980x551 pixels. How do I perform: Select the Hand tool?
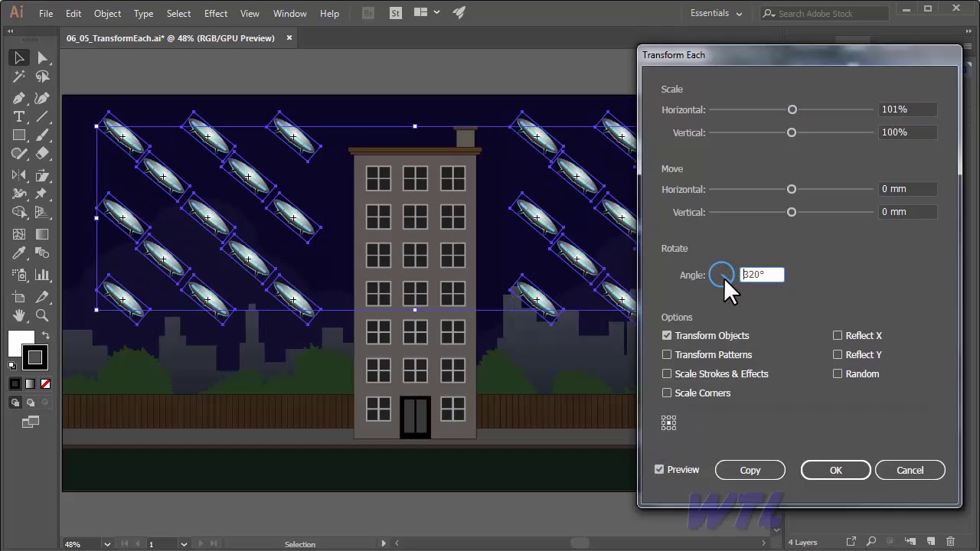[x=19, y=315]
